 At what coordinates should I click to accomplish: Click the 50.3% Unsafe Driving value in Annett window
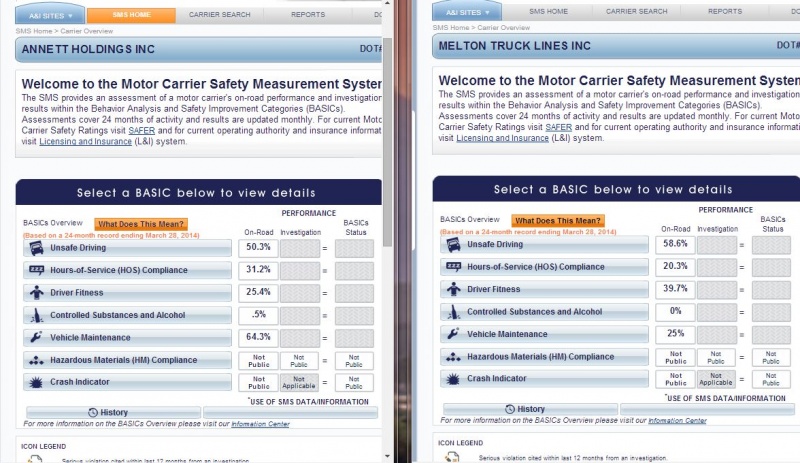pyautogui.click(x=258, y=248)
